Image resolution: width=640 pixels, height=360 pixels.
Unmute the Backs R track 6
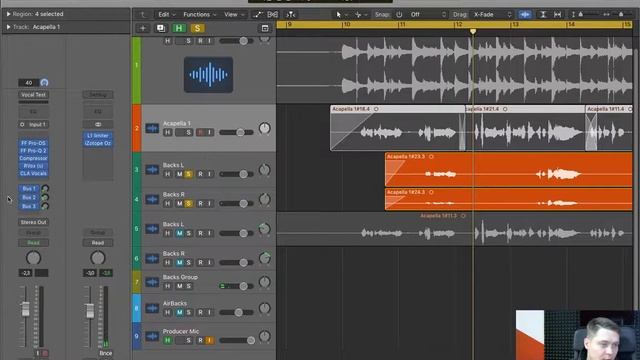point(179,262)
